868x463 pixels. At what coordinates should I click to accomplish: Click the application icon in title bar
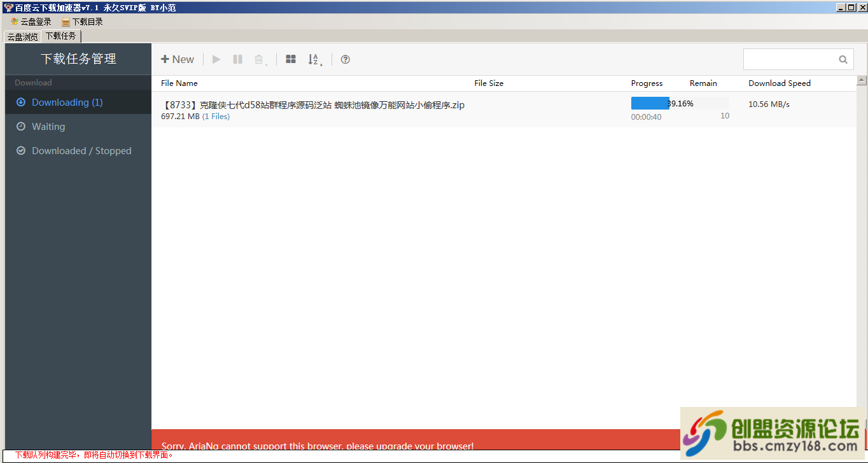tap(8, 8)
